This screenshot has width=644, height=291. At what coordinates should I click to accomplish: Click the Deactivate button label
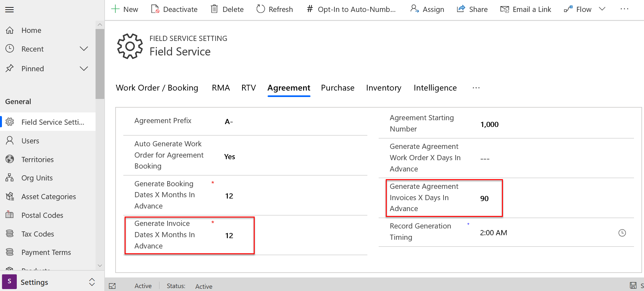pyautogui.click(x=180, y=9)
